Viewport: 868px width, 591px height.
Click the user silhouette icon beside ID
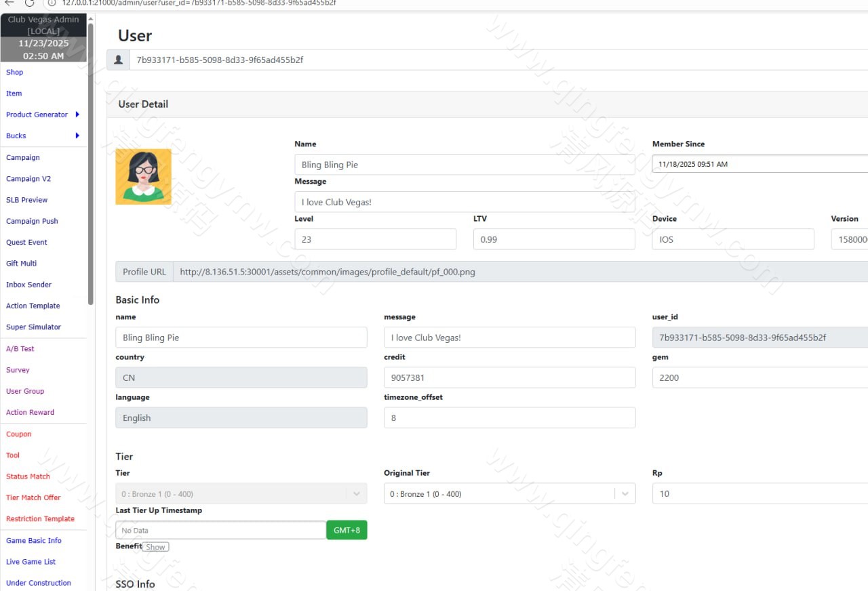[118, 60]
